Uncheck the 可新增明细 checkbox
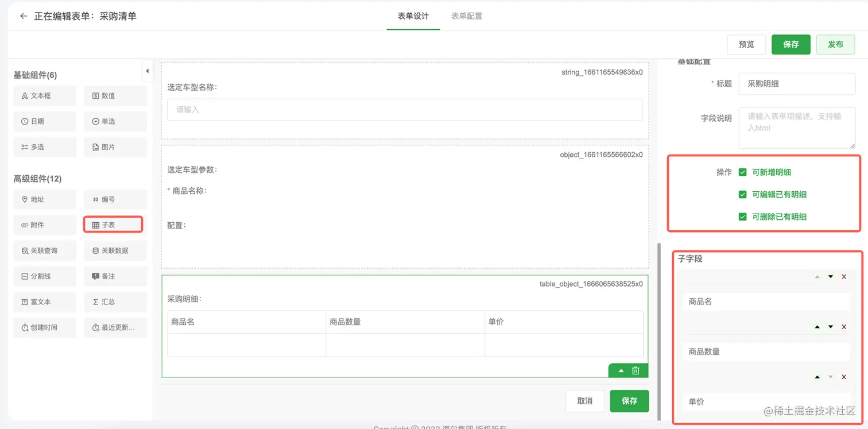Screen dimensions: 868x429 743,172
